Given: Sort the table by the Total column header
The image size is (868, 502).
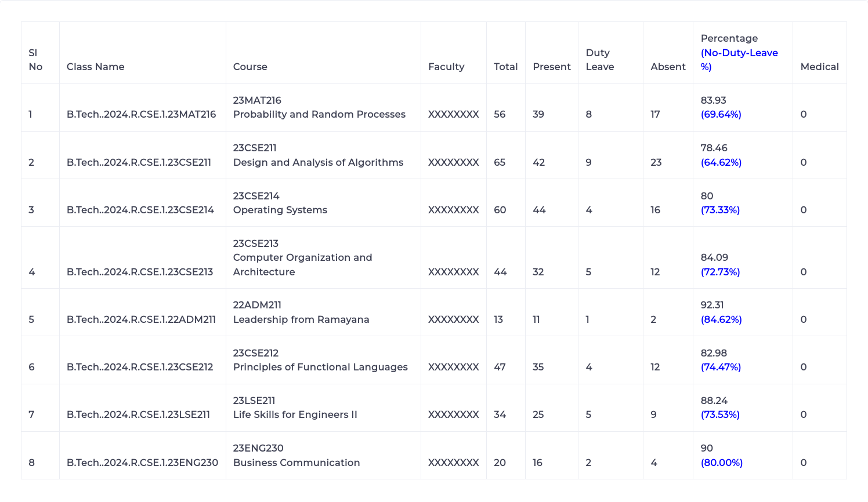Looking at the screenshot, I should (505, 67).
